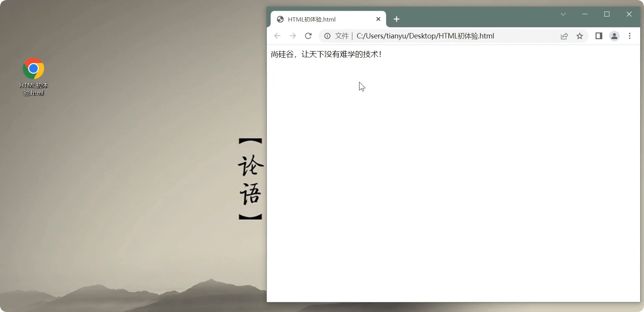Share this page using the share icon
This screenshot has width=644, height=312.
[x=564, y=36]
